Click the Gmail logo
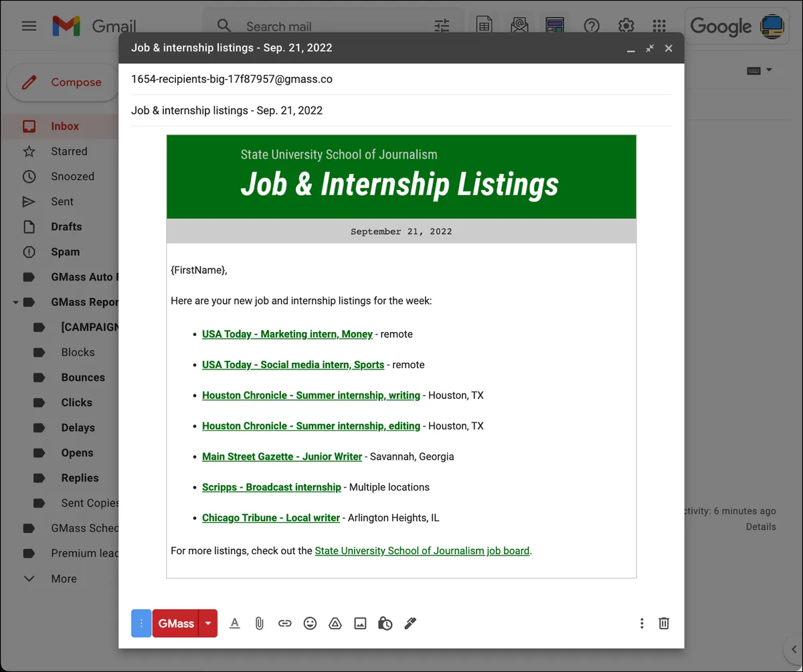This screenshot has height=672, width=803. point(94,26)
